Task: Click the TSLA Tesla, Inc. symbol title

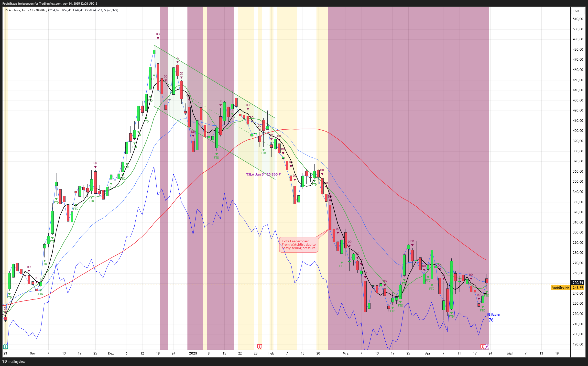Action: tap(16, 10)
